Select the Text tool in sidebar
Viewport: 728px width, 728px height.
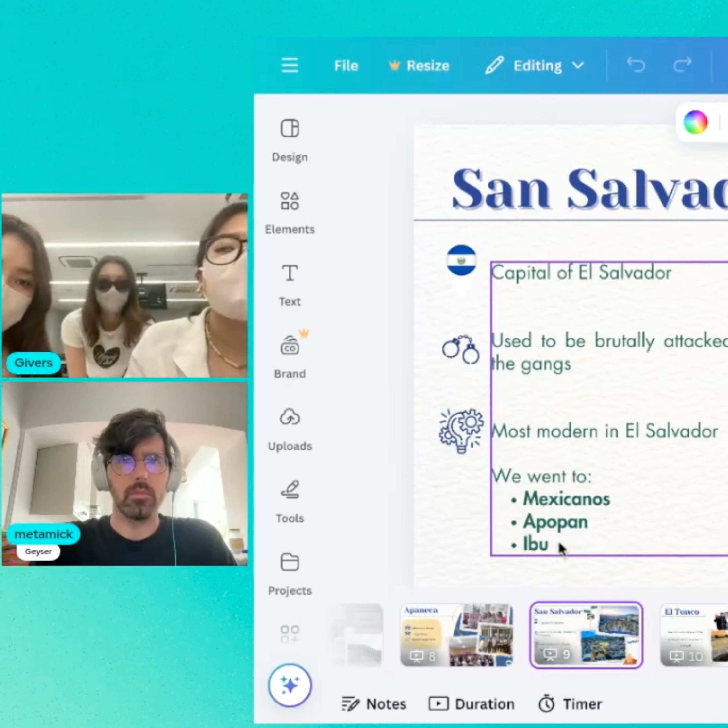point(290,284)
